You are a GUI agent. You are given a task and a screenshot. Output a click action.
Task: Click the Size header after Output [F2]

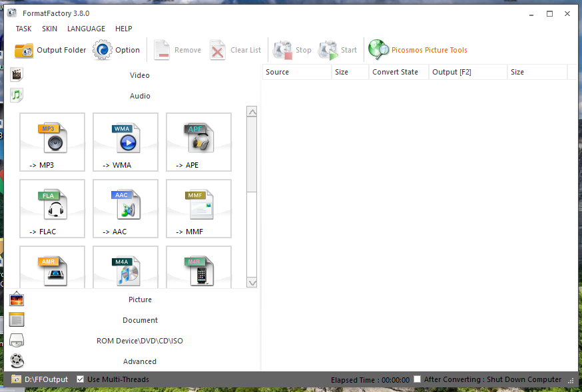537,72
